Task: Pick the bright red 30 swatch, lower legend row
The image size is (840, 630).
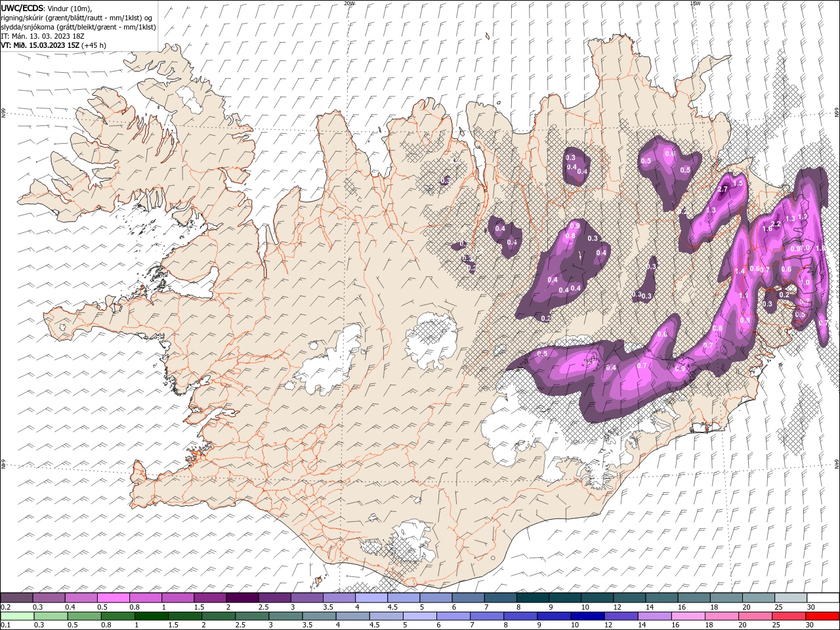Action: (x=822, y=616)
